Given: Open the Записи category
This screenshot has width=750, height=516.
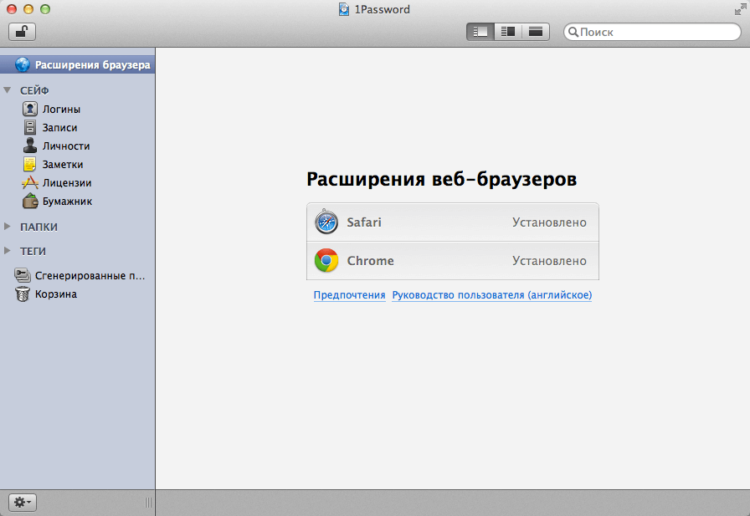Looking at the screenshot, I should tap(60, 128).
